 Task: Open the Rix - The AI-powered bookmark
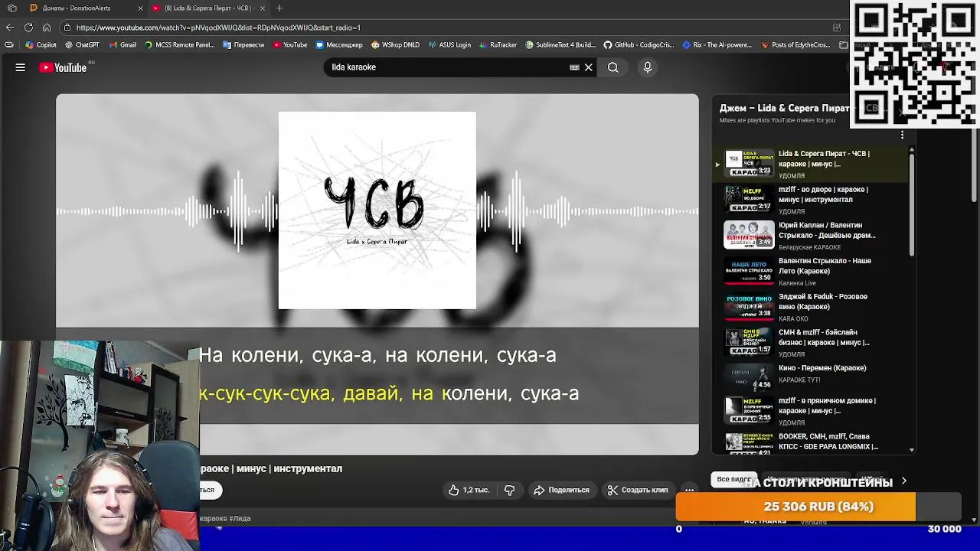717,45
